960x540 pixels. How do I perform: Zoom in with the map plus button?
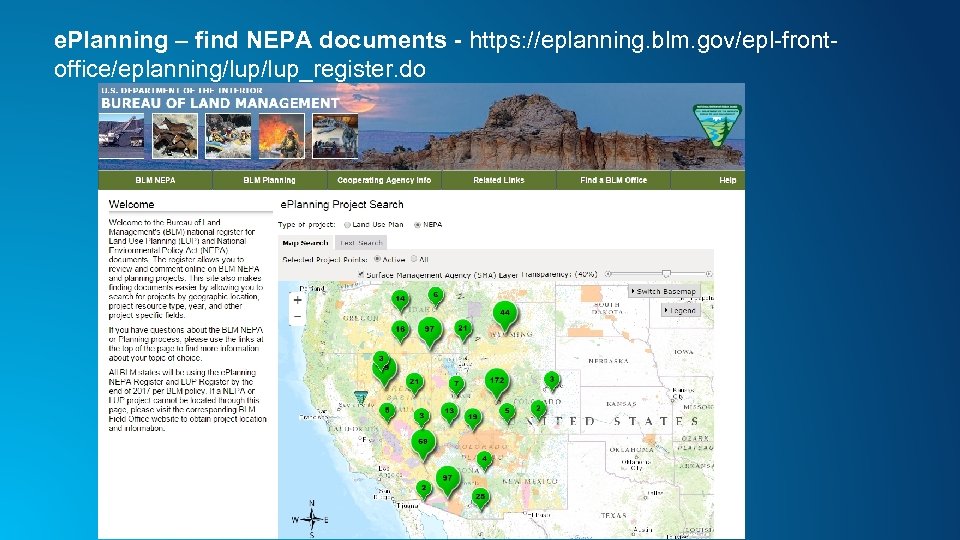[298, 300]
